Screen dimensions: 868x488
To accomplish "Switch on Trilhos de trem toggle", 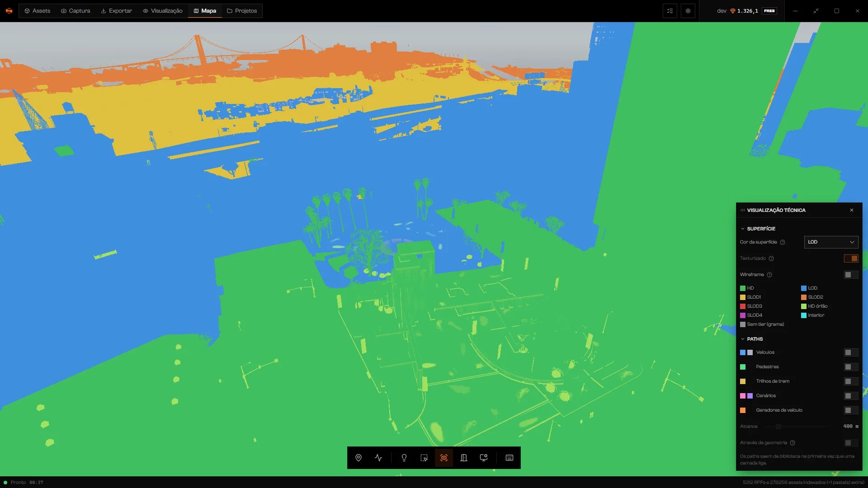I will [851, 381].
